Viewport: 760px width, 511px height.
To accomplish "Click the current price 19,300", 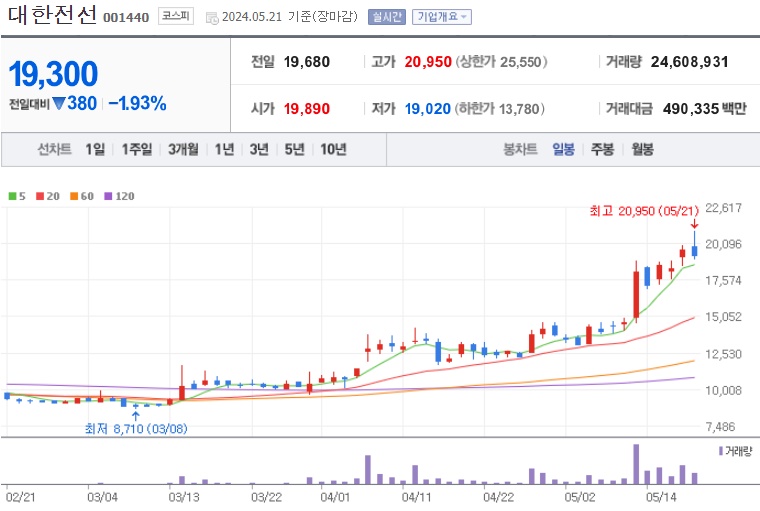I will (x=53, y=74).
